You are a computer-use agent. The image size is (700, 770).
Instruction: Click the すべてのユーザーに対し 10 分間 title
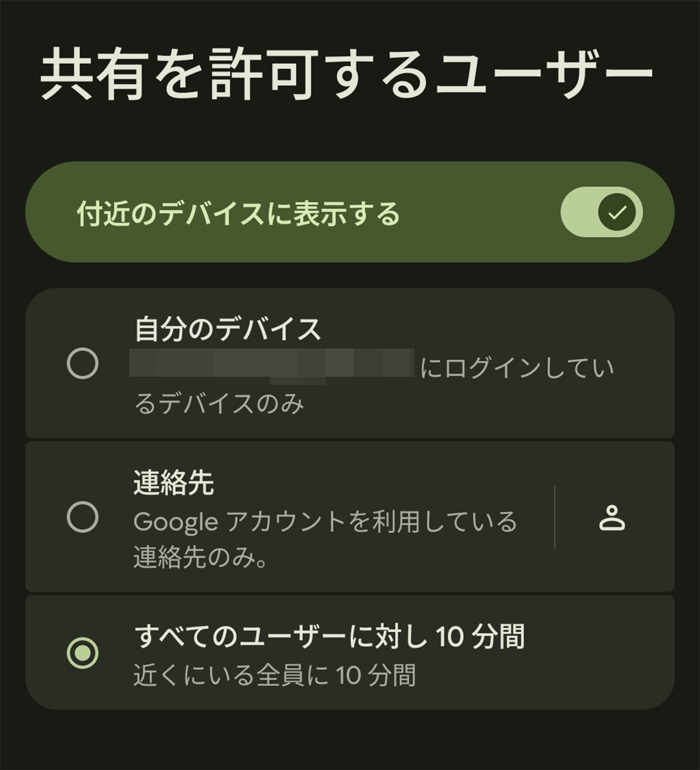[329, 636]
